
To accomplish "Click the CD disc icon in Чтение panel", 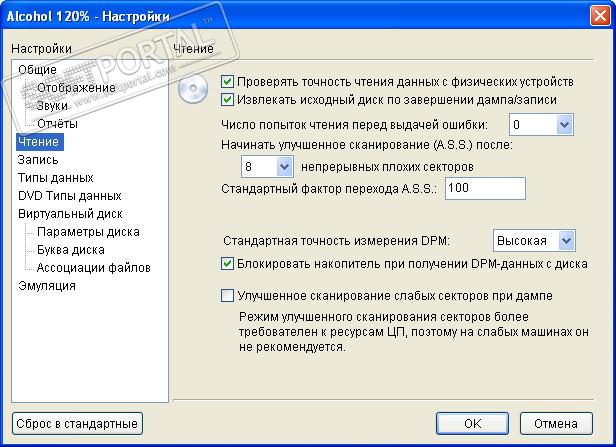I will click(x=193, y=88).
